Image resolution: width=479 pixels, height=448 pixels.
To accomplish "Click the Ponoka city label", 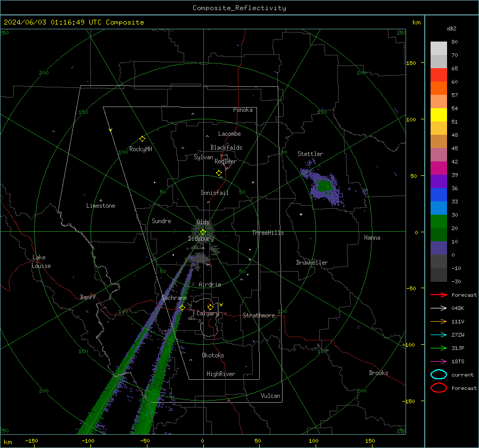I will coord(243,110).
